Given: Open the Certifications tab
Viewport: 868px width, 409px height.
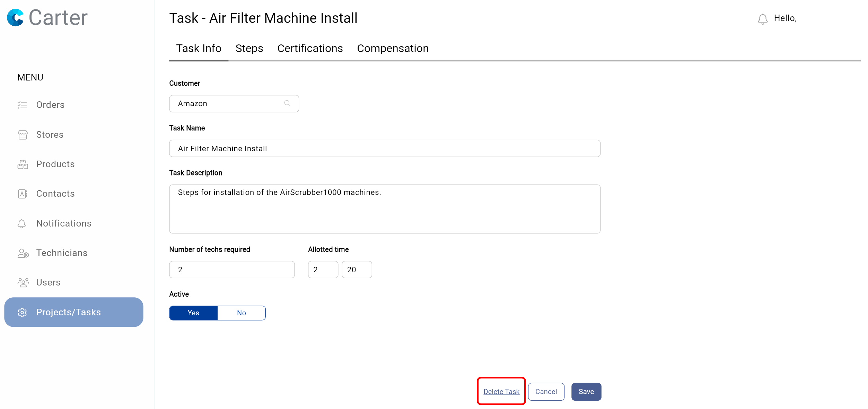Looking at the screenshot, I should tap(310, 49).
